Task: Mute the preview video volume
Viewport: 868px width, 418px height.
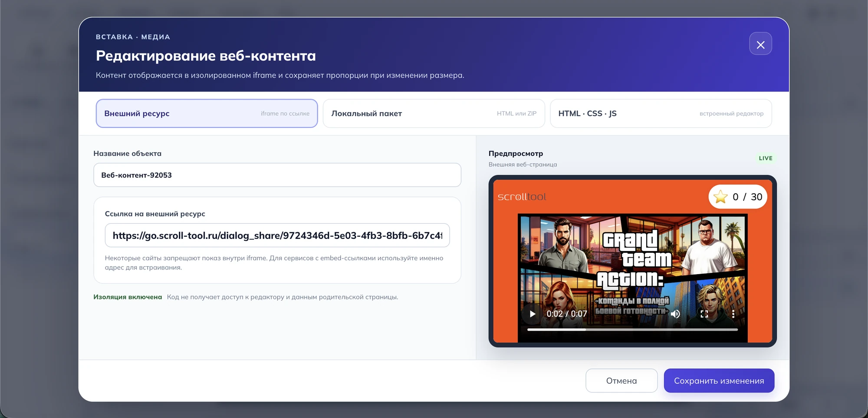Action: (x=675, y=314)
